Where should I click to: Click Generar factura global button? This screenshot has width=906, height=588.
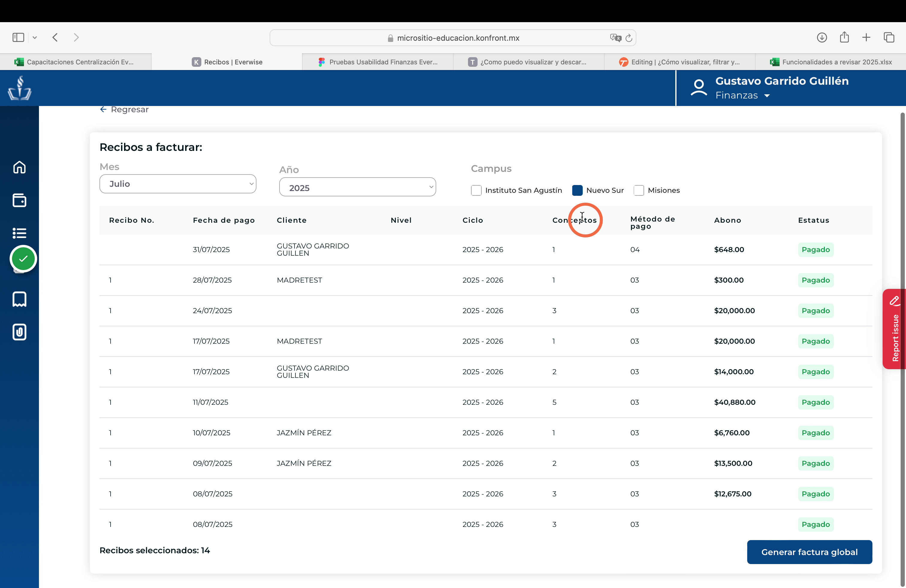click(809, 552)
